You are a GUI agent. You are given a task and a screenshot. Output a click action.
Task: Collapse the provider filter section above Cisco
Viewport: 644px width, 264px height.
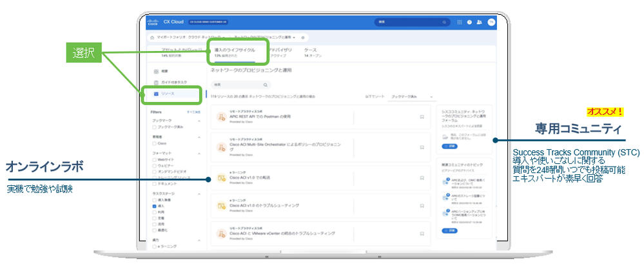point(199,137)
